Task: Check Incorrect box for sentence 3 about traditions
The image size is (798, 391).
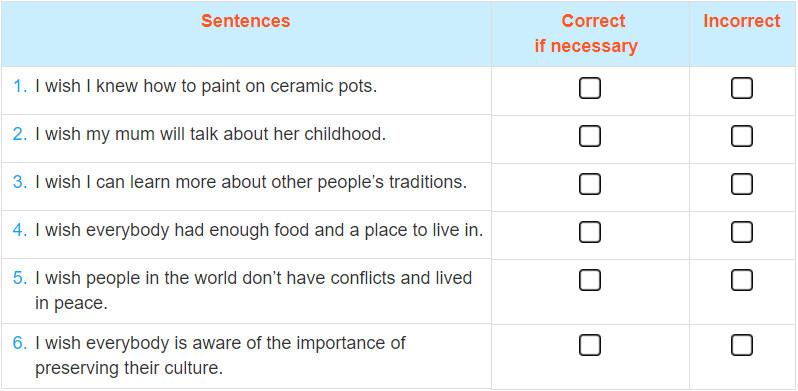Action: tap(742, 184)
